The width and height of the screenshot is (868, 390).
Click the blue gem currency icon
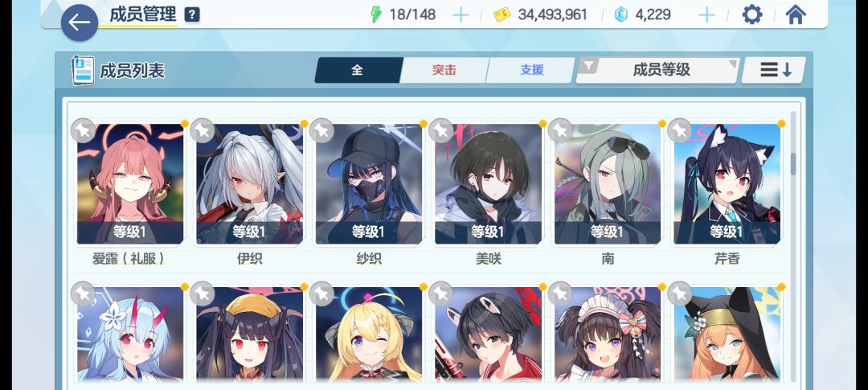point(621,15)
